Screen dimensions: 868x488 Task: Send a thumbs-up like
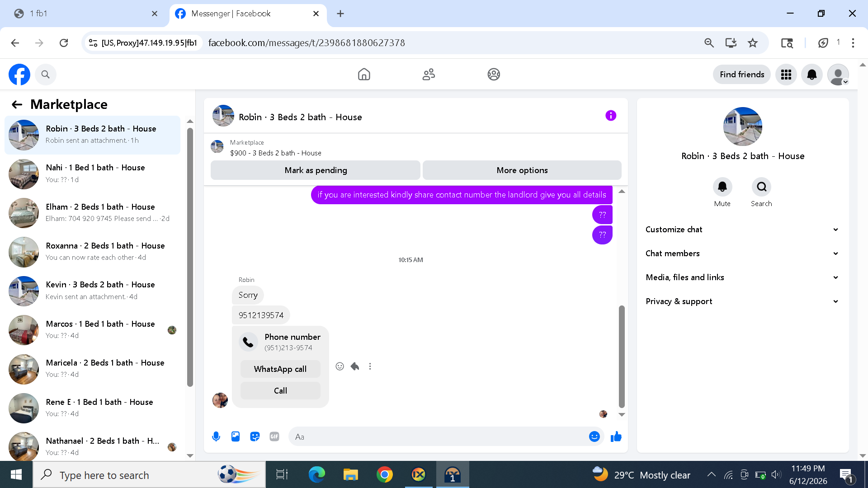616,436
